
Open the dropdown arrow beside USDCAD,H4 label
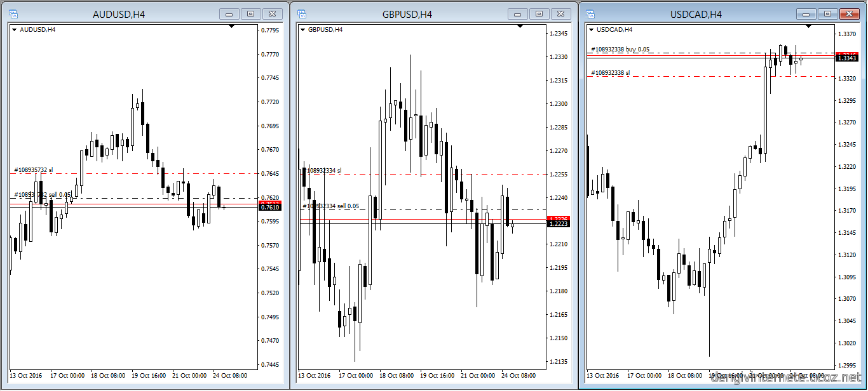coord(592,29)
